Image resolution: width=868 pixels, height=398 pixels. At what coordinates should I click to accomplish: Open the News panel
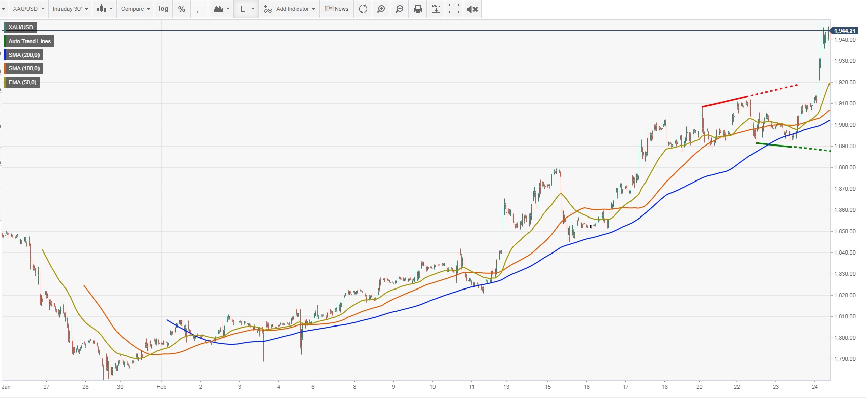(337, 9)
